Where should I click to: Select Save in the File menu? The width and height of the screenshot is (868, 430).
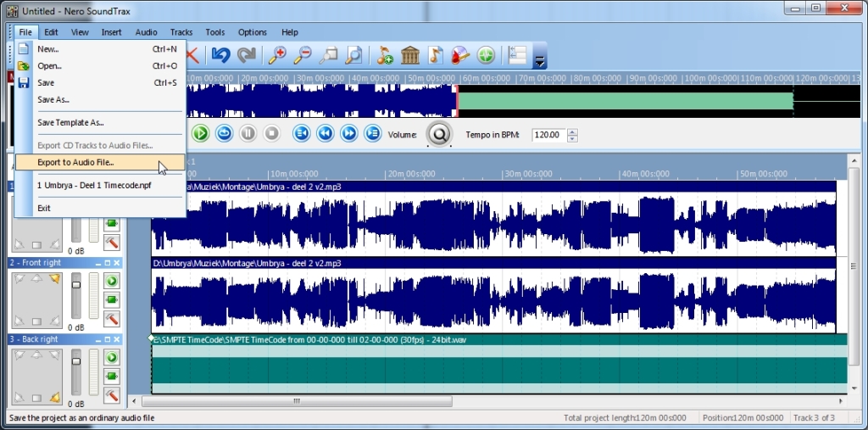100,82
